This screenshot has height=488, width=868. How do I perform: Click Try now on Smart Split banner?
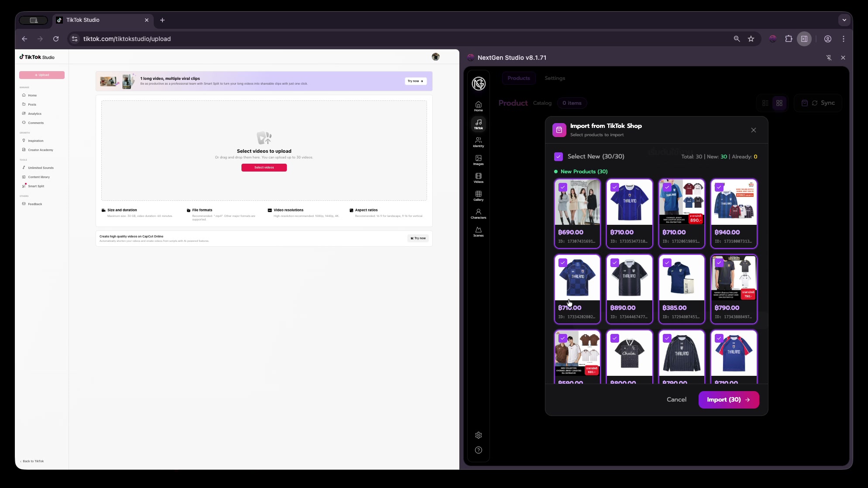pyautogui.click(x=416, y=81)
